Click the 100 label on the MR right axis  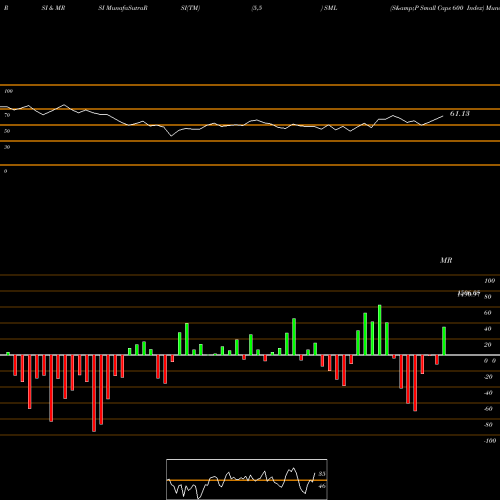coord(490,281)
